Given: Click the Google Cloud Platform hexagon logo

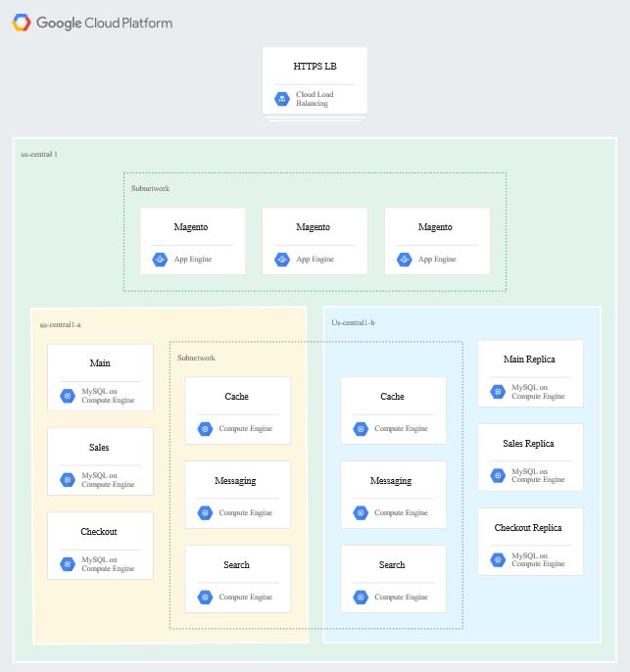Looking at the screenshot, I should [22, 23].
